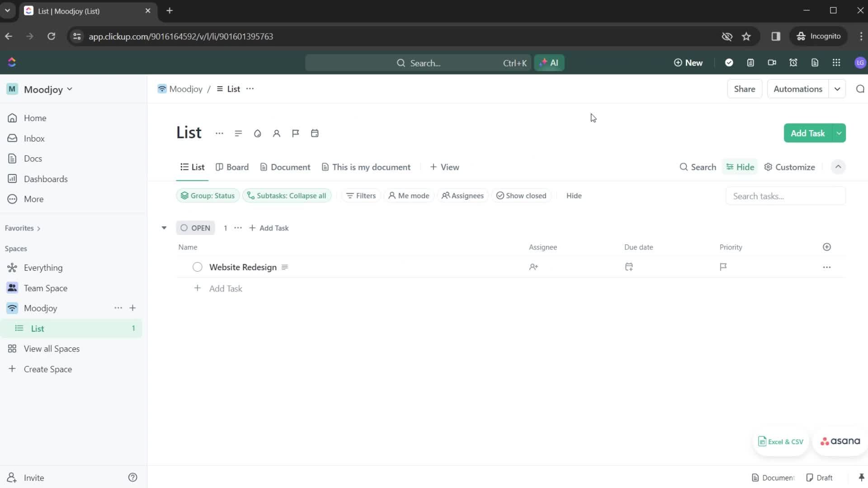This screenshot has height=488, width=868.
Task: Click the Priority flag icon on task row
Action: click(724, 267)
